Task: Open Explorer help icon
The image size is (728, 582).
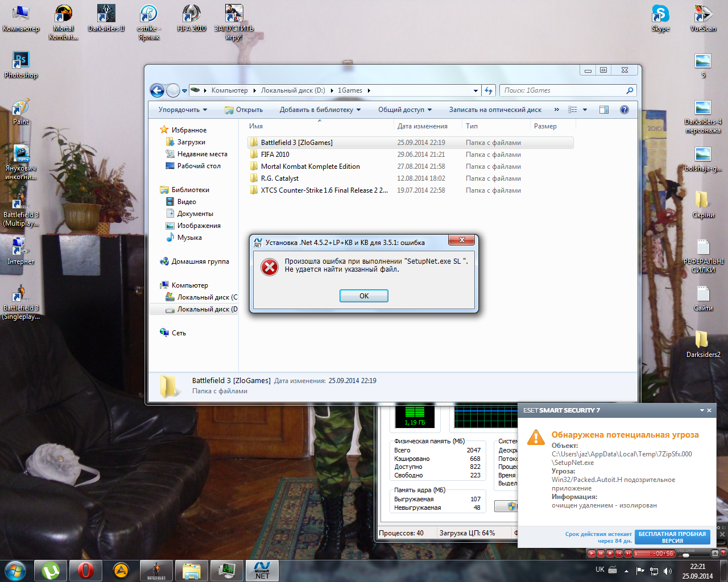Action: click(x=624, y=110)
